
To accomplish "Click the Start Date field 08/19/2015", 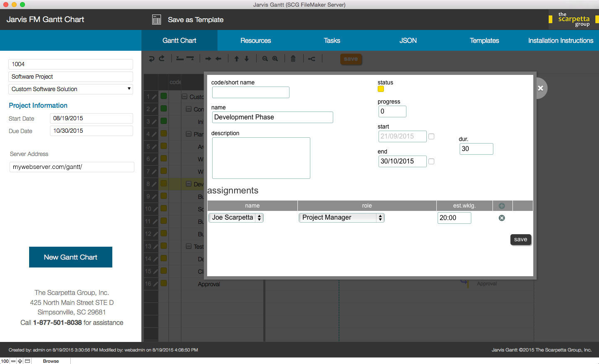I will pos(92,118).
